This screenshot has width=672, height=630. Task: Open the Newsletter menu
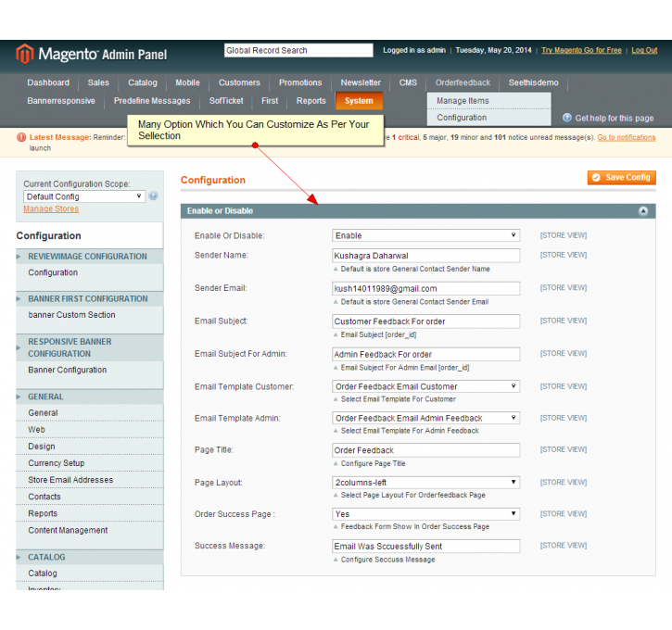[x=361, y=82]
